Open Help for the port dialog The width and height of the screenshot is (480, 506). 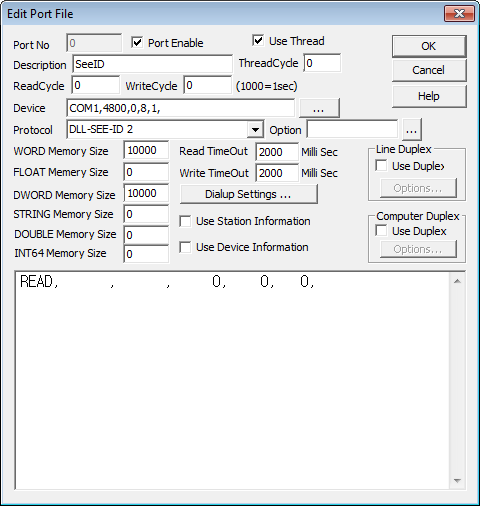pos(429,96)
